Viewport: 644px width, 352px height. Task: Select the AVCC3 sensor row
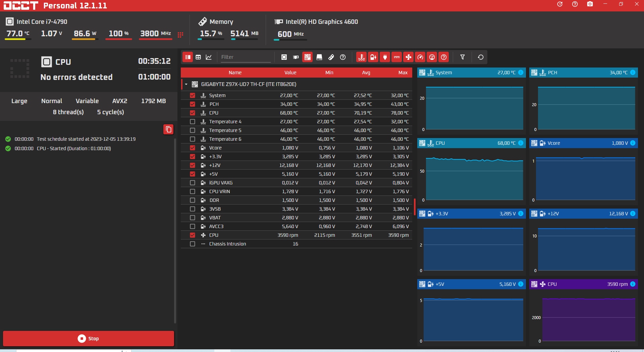(x=297, y=226)
